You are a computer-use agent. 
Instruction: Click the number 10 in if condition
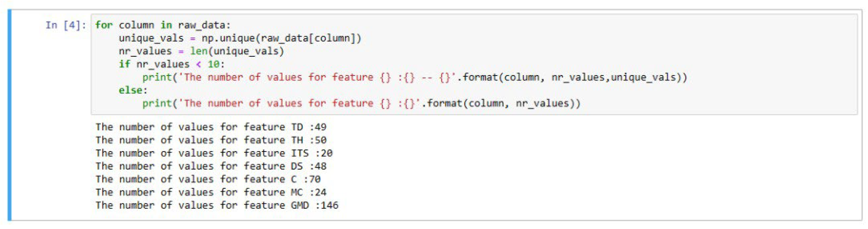pyautogui.click(x=213, y=64)
